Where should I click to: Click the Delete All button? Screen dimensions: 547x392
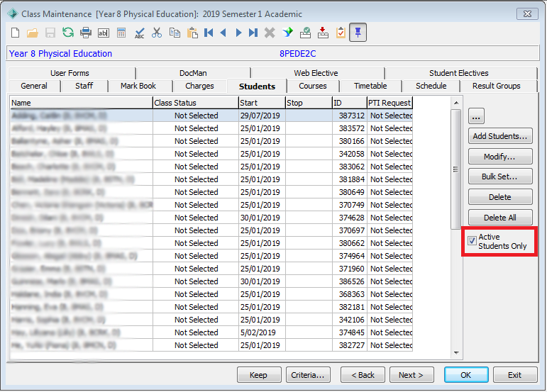500,218
